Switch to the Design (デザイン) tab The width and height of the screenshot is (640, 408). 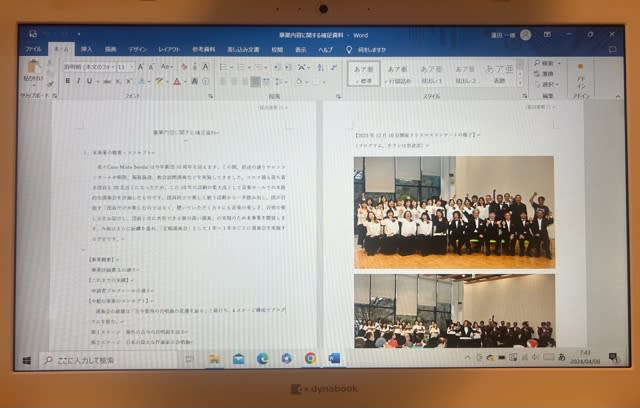(137, 49)
